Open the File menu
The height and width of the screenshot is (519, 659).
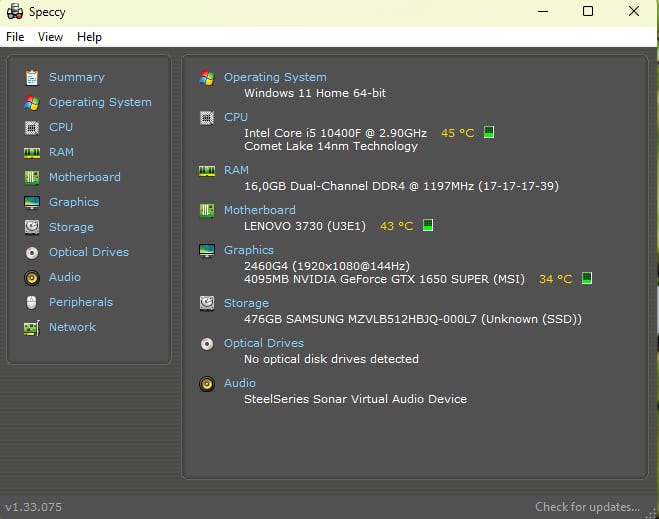(x=15, y=37)
